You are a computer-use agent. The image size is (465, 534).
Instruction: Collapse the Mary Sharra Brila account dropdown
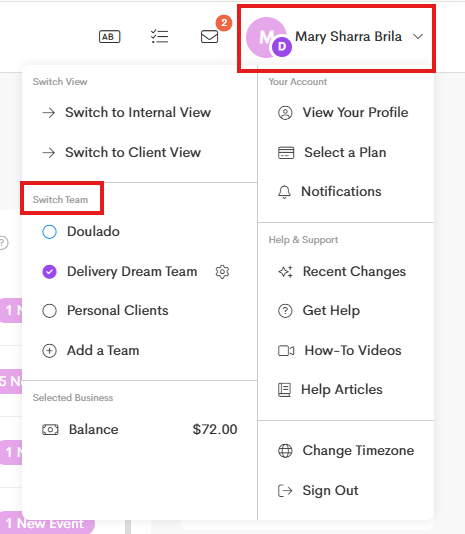click(x=336, y=37)
